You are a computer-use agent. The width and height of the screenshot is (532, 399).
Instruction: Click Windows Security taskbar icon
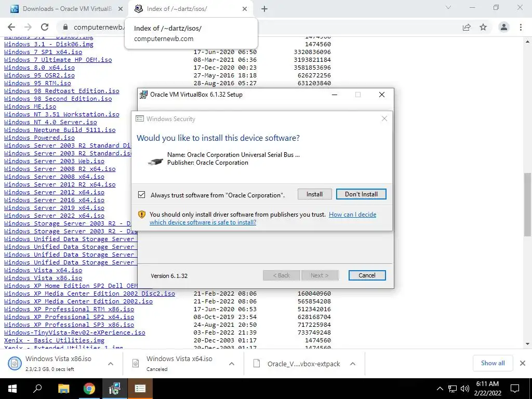point(140,389)
